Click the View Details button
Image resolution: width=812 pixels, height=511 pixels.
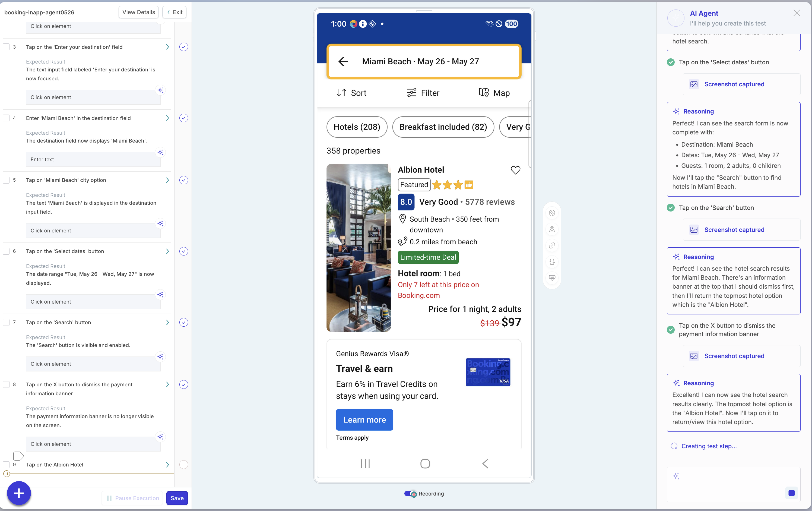tap(139, 12)
